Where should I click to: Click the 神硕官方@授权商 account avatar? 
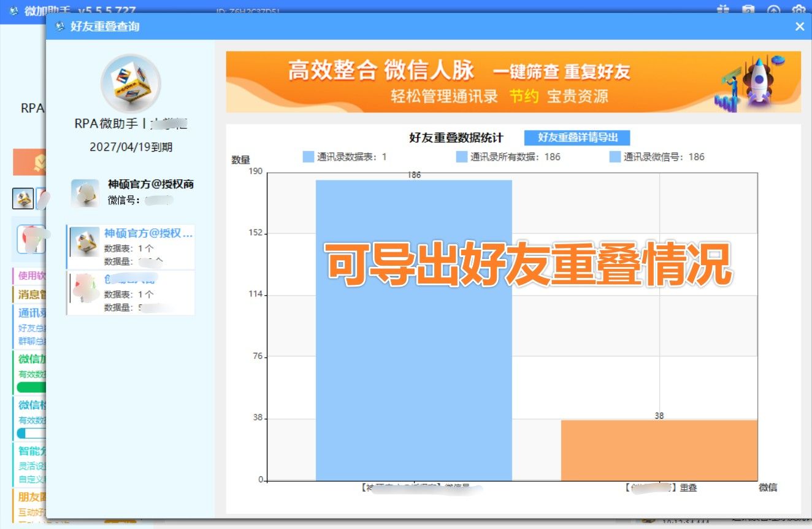pos(86,193)
